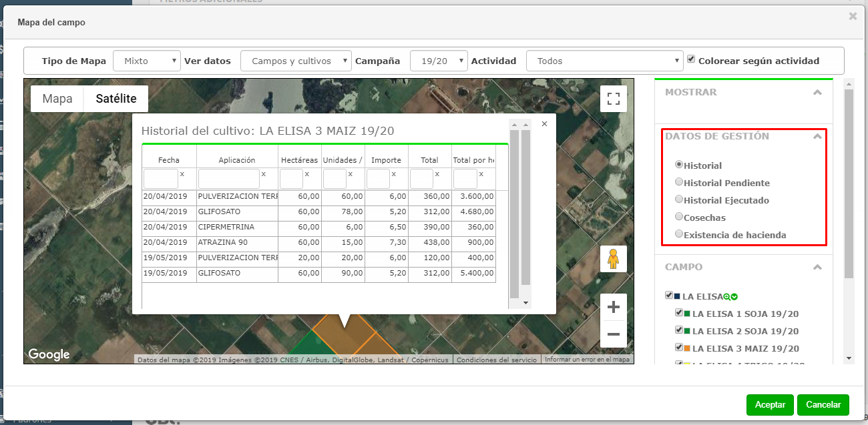The image size is (868, 425).
Task: Select the Street View pegman icon
Action: pos(614,259)
